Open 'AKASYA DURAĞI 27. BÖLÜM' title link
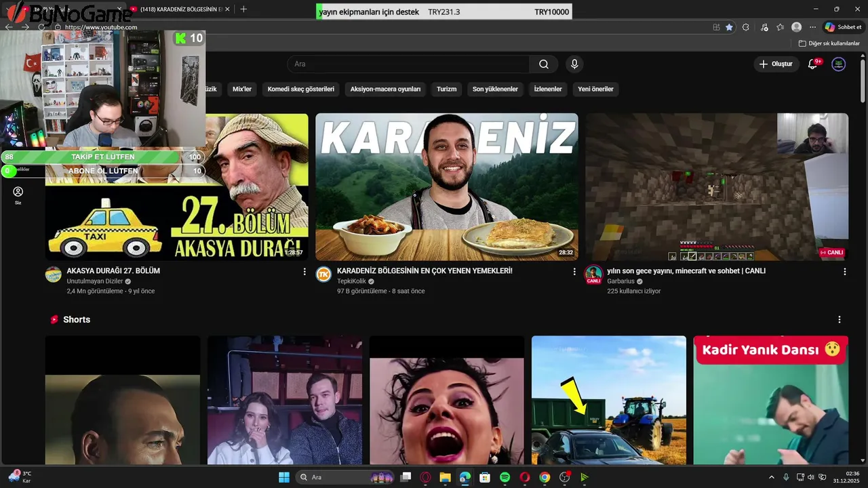Viewport: 868px width, 488px height. (113, 270)
